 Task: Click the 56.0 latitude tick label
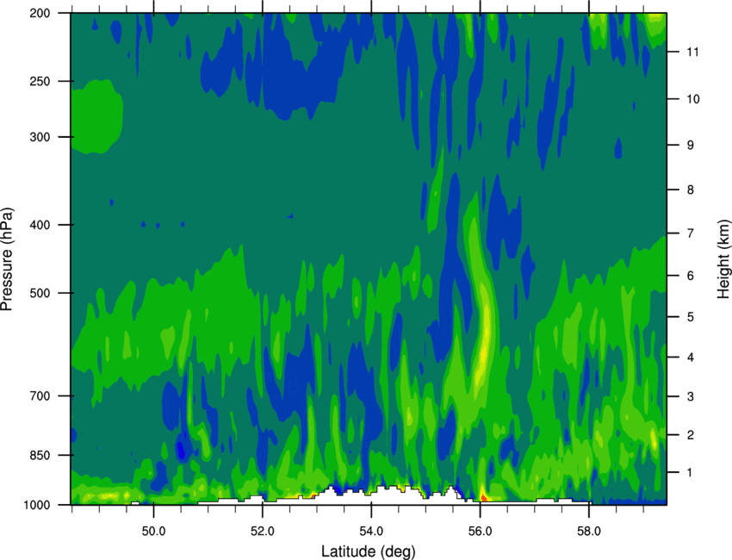coord(480,531)
